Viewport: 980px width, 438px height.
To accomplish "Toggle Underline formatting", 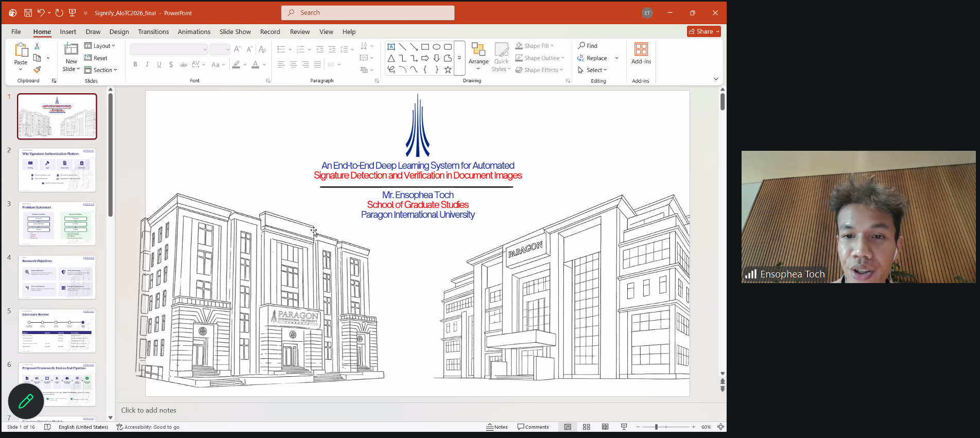I will tap(159, 64).
